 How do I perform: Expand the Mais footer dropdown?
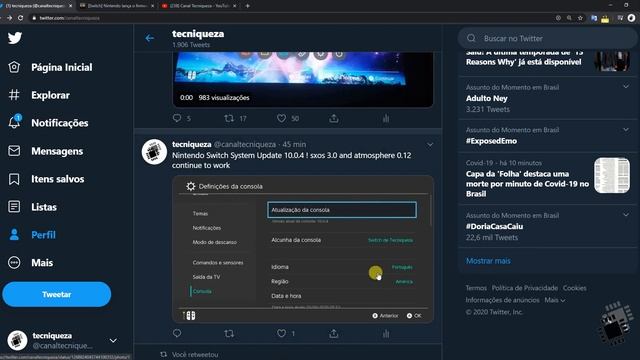point(555,300)
